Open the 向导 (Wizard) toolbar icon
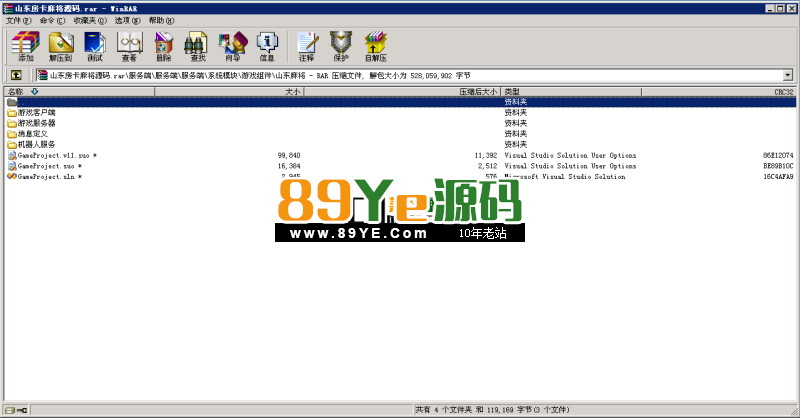Image resolution: width=800 pixels, height=418 pixels. point(233,46)
